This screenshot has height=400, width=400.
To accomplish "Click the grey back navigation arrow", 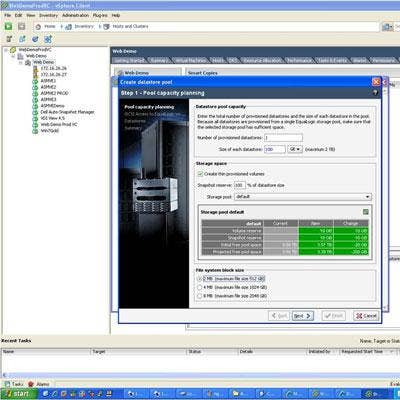I will (x=22, y=27).
